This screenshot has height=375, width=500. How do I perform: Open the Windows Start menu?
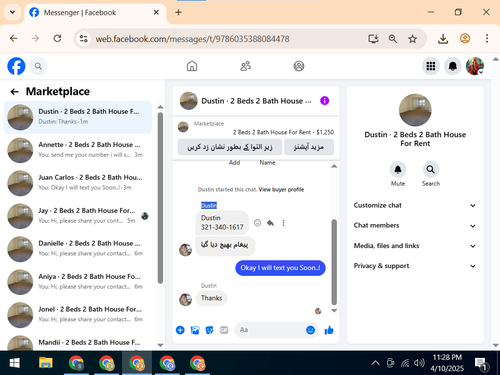(14, 363)
